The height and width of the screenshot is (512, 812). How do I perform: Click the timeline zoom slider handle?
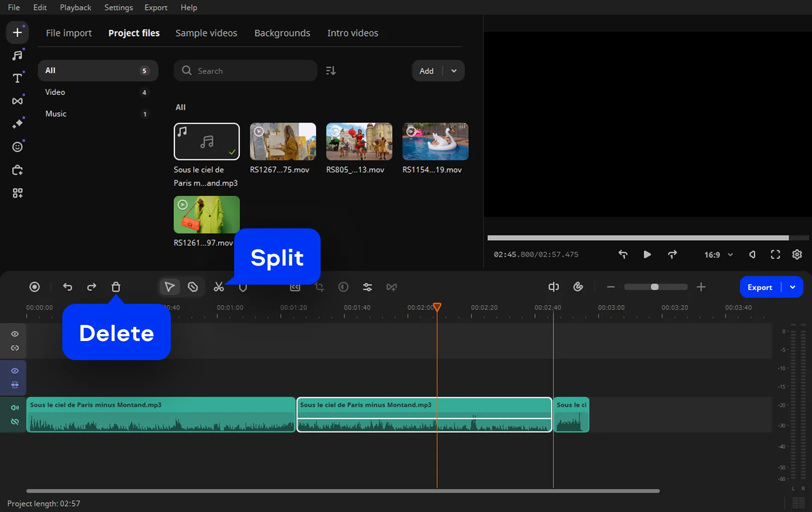point(654,287)
